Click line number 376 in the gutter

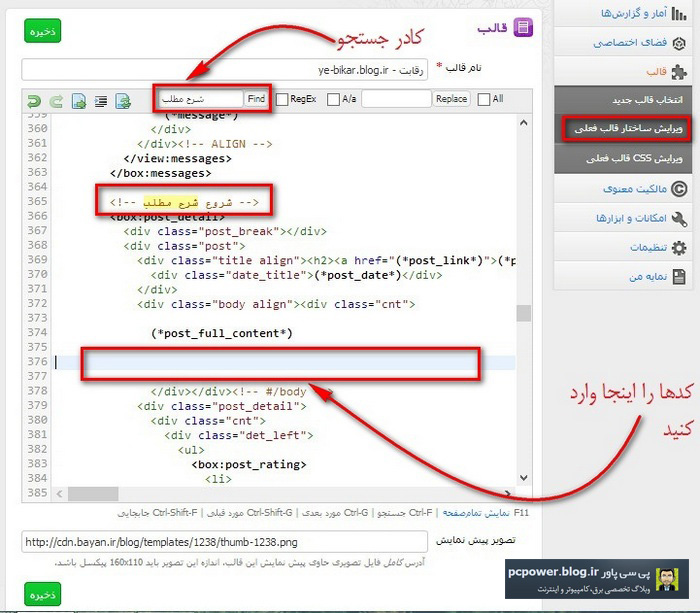pyautogui.click(x=38, y=362)
